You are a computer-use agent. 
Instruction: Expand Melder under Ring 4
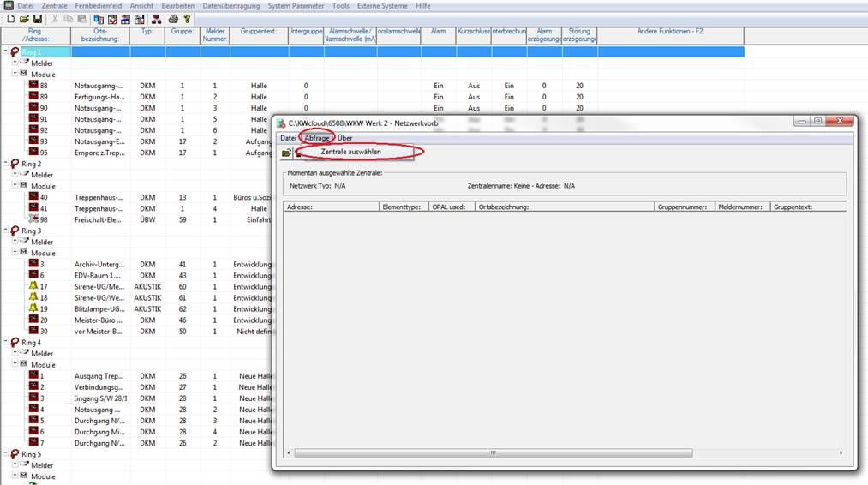15,353
